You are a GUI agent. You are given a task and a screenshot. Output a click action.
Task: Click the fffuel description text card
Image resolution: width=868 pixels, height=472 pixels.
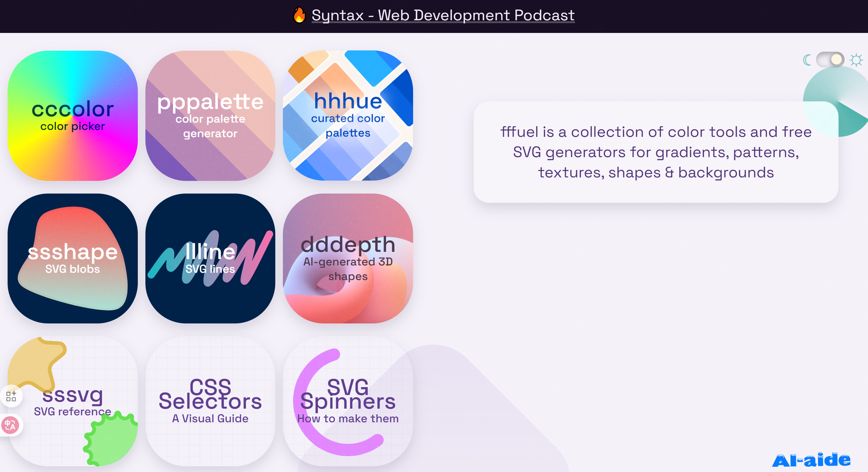(656, 152)
